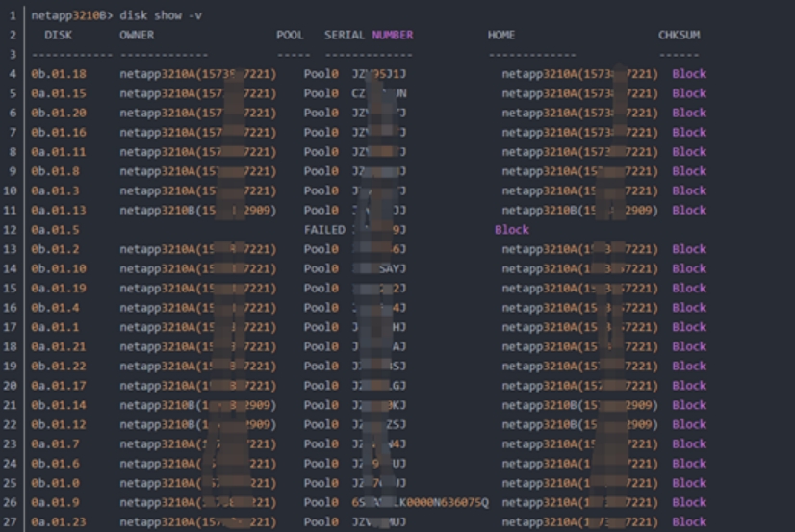Viewport: 795px width, 532px height.
Task: Click home netapp3210A in the 0a.01.9 row
Action: [x=580, y=502]
